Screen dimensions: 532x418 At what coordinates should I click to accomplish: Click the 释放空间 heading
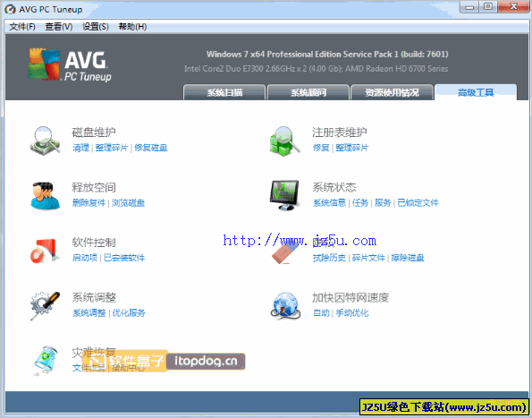tap(94, 187)
